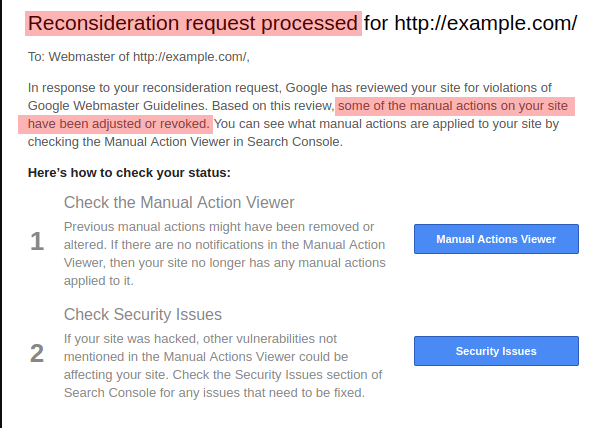Click the 'To: Webmaster of' greeting text
The image size is (600, 428).
78,57
